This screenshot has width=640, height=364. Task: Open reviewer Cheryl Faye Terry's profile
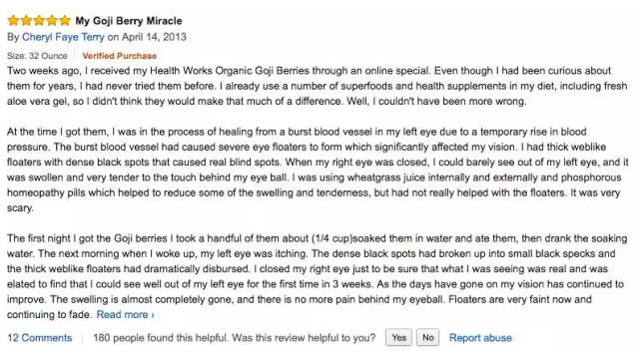(63, 37)
